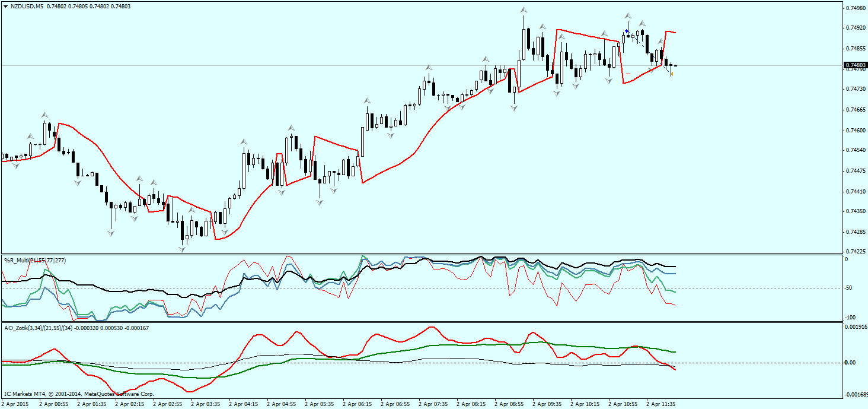868x409 pixels.
Task: Click the 2 Apr 06:15 time label
Action: (357, 404)
